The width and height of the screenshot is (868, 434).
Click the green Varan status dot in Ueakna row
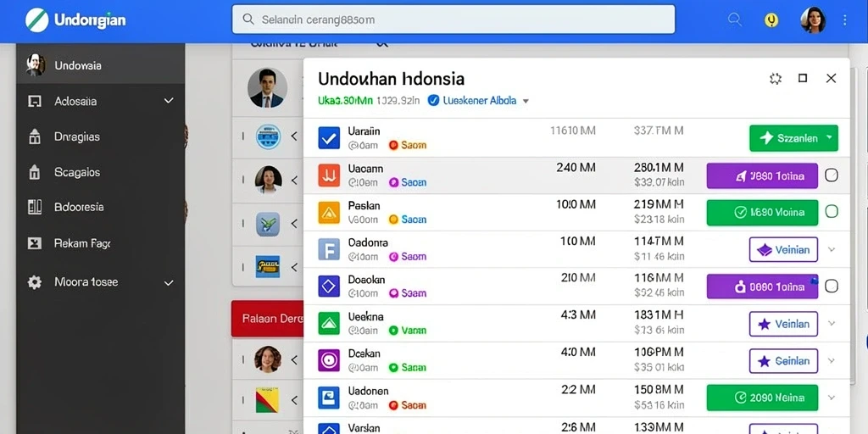pos(393,331)
